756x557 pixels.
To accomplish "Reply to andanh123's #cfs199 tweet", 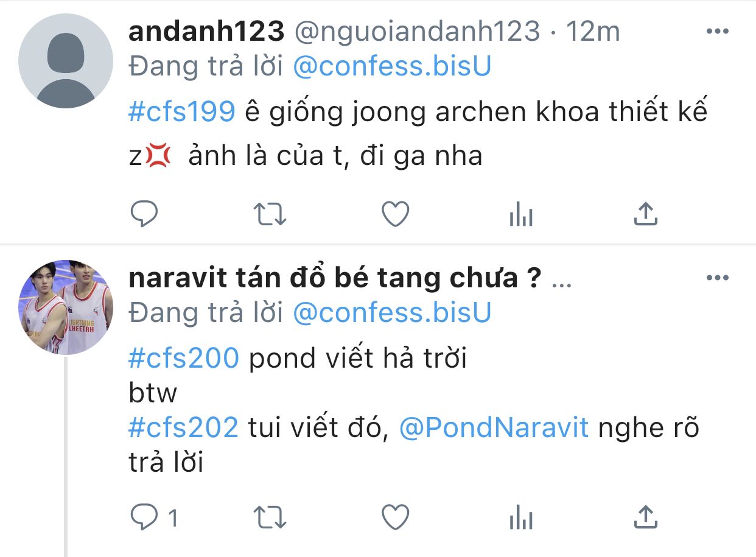I will pyautogui.click(x=144, y=214).
